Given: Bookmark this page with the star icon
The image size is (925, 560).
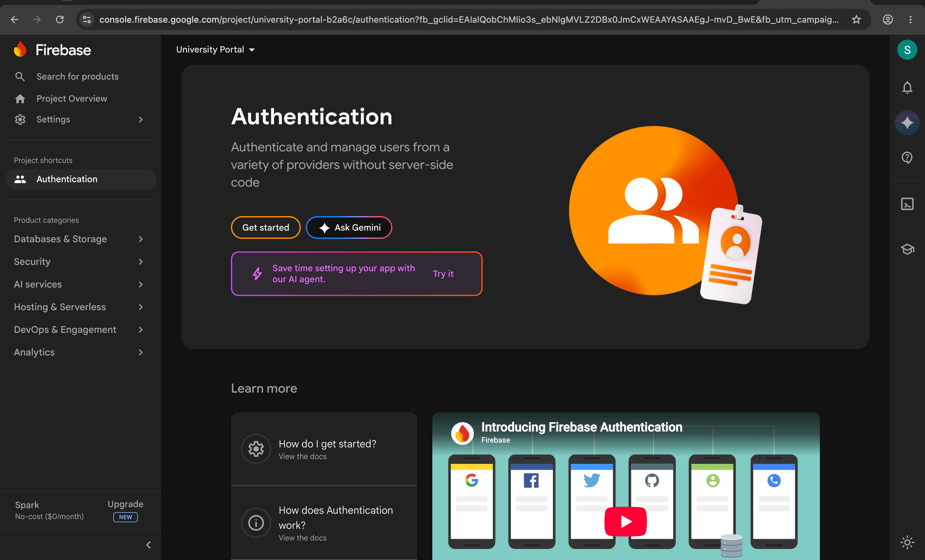Looking at the screenshot, I should tap(856, 20).
